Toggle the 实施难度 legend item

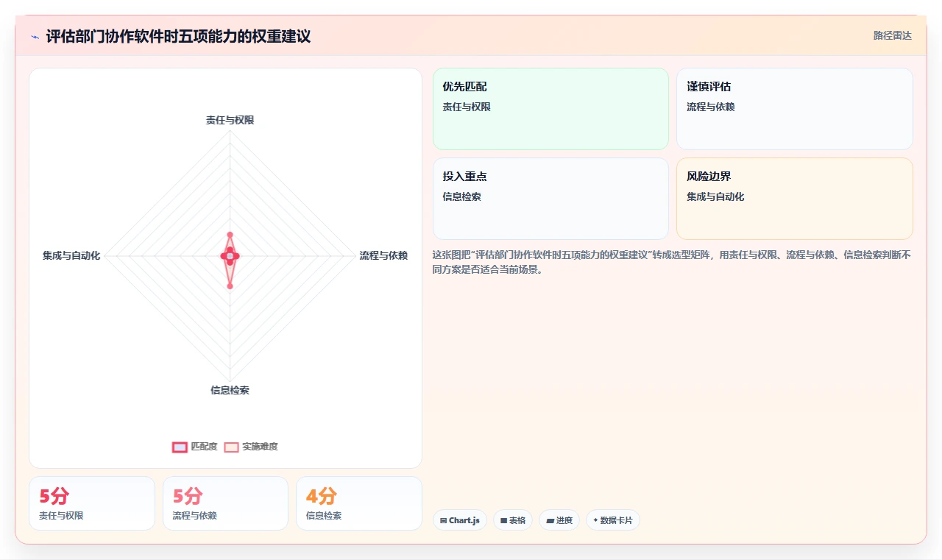click(x=251, y=447)
